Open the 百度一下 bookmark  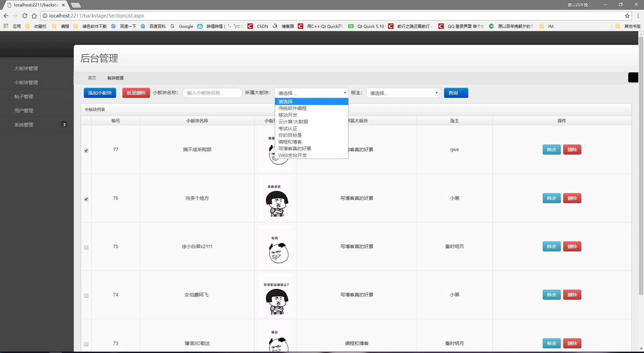pos(123,26)
